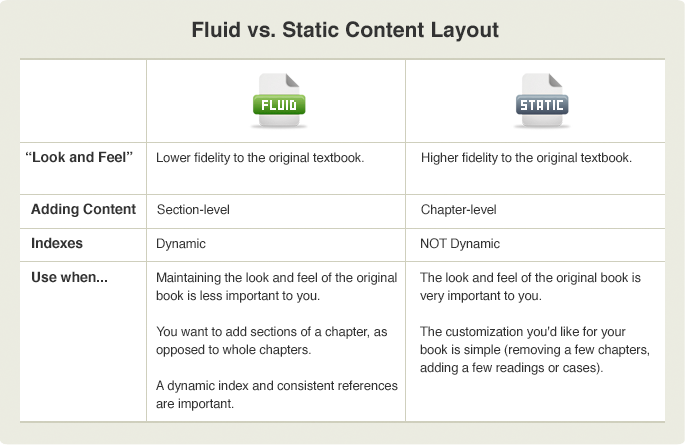Select the "A dynamic index and consistent references" paragraph
The height and width of the screenshot is (445, 685).
[277, 394]
